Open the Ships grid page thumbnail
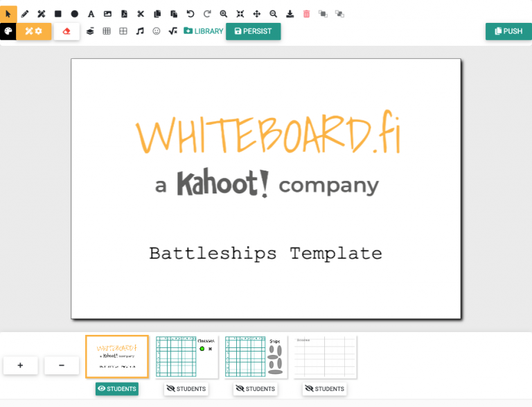 pyautogui.click(x=256, y=356)
